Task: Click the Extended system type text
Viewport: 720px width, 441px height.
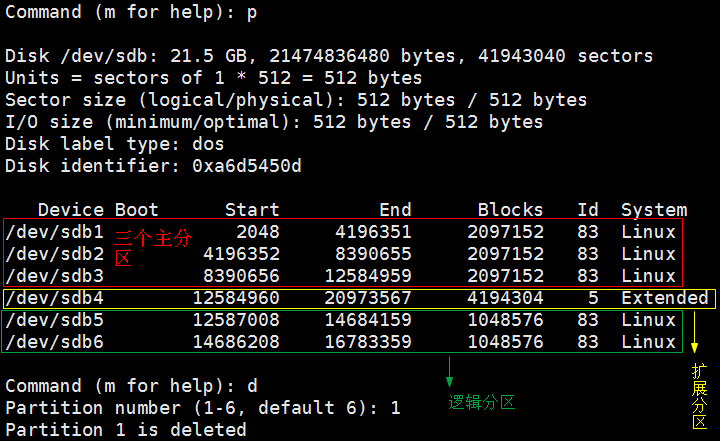Action: click(665, 298)
